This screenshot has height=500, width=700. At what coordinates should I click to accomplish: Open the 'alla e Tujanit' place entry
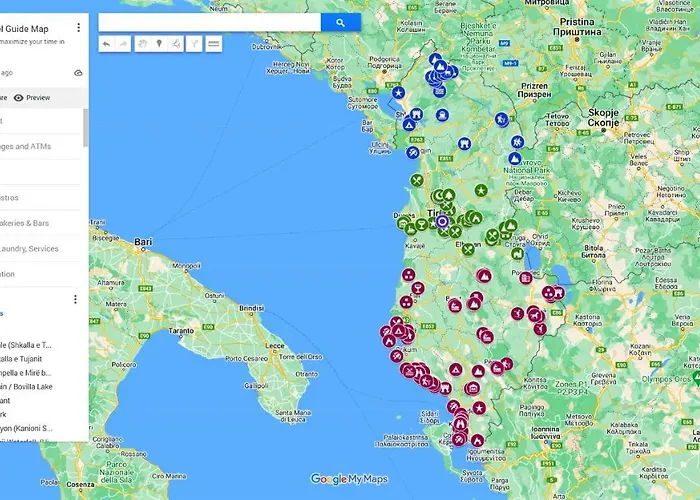coord(21,358)
